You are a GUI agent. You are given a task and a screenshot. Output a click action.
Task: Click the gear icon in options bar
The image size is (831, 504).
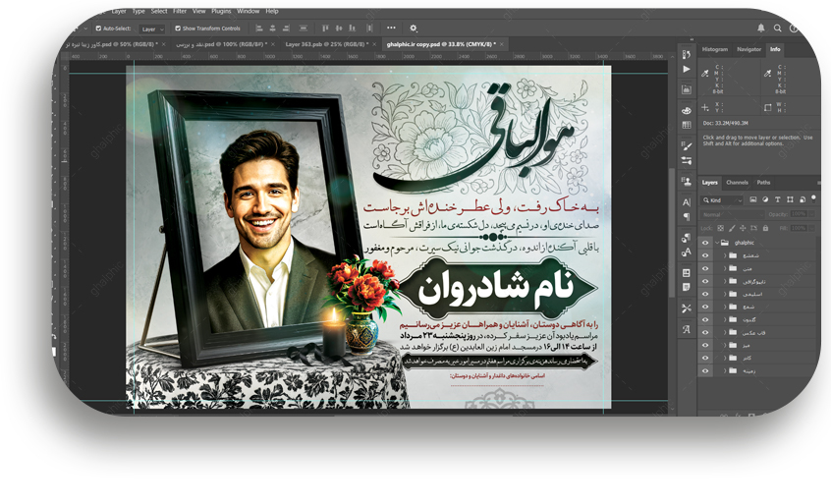tap(414, 28)
